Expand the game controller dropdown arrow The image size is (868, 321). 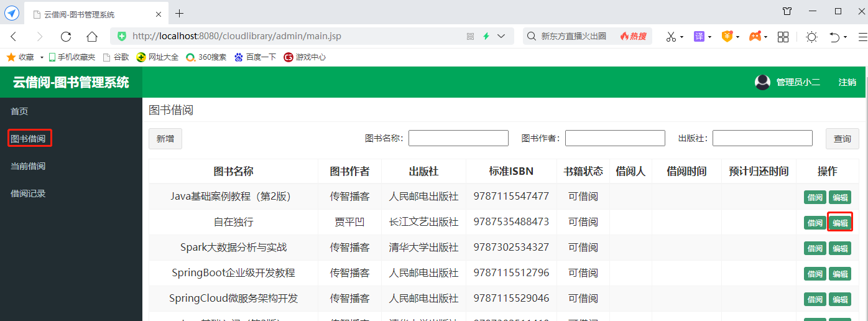765,37
